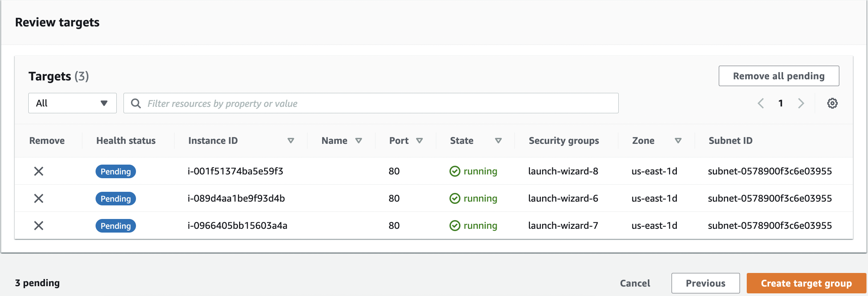Go to previous page of targets

(761, 103)
